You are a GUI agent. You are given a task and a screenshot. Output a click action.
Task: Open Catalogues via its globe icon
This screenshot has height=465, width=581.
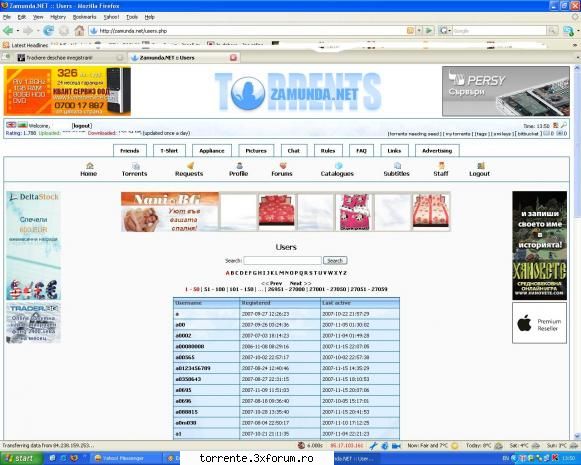coord(338,166)
